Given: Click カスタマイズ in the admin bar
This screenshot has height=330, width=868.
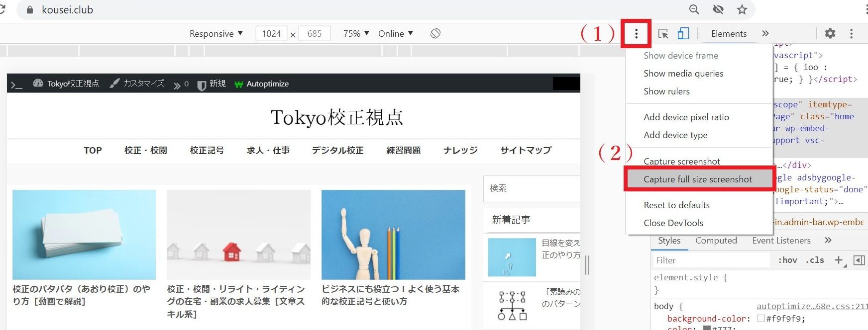Looking at the screenshot, I should [137, 83].
